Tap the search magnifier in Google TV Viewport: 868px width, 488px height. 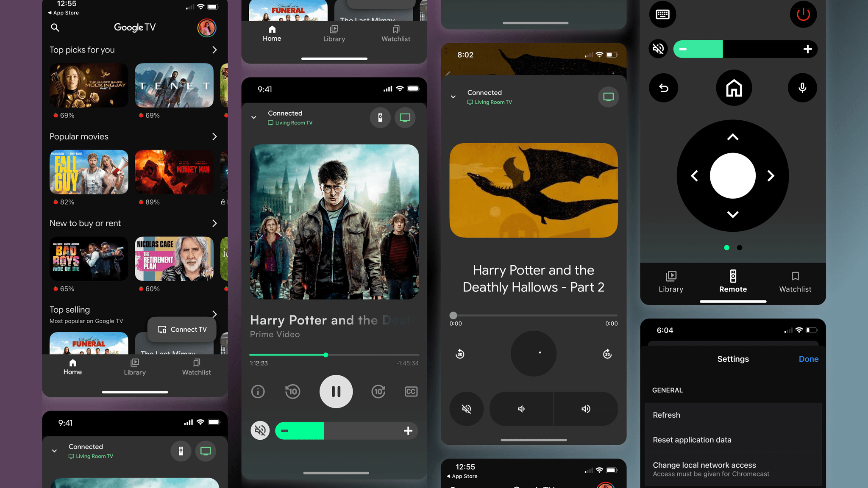click(55, 28)
